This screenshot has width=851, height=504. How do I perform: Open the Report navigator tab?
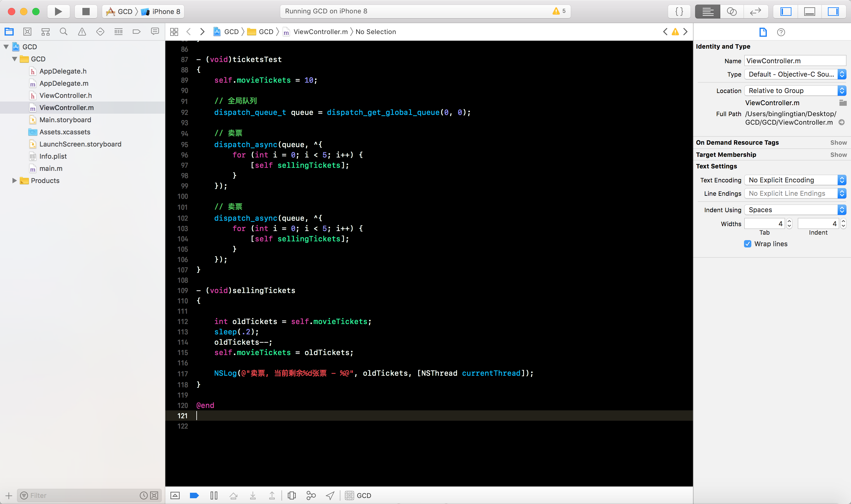click(155, 32)
